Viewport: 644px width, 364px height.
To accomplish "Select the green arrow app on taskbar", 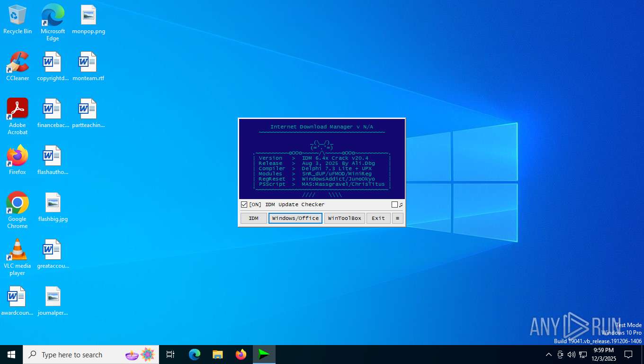I will (264, 355).
